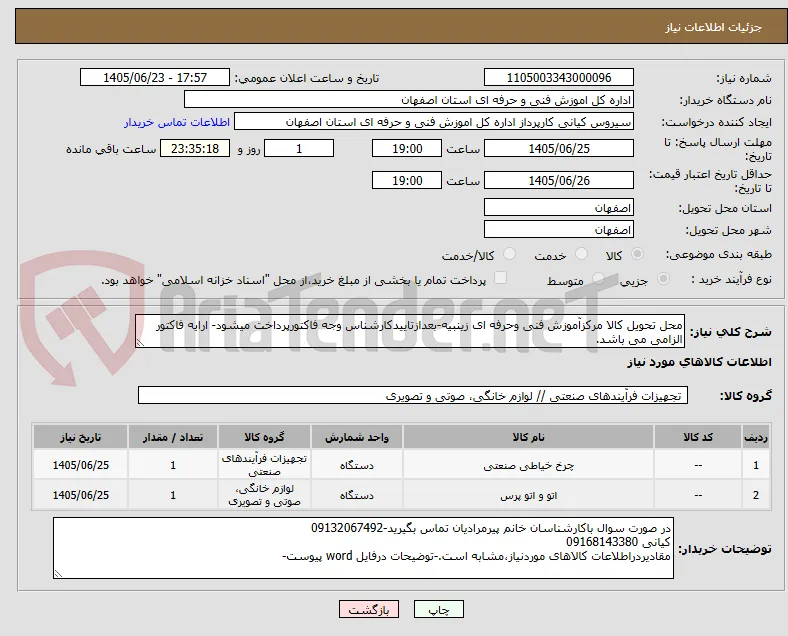Image resolution: width=788 pixels, height=636 pixels.
Task: Select the اتو و اتو پرس item cell
Action: pos(528,496)
